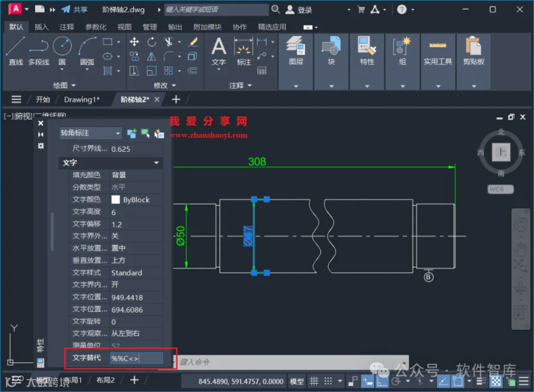Select the Circle (圆) tool
Viewport: 534px width, 392px height.
point(62,51)
